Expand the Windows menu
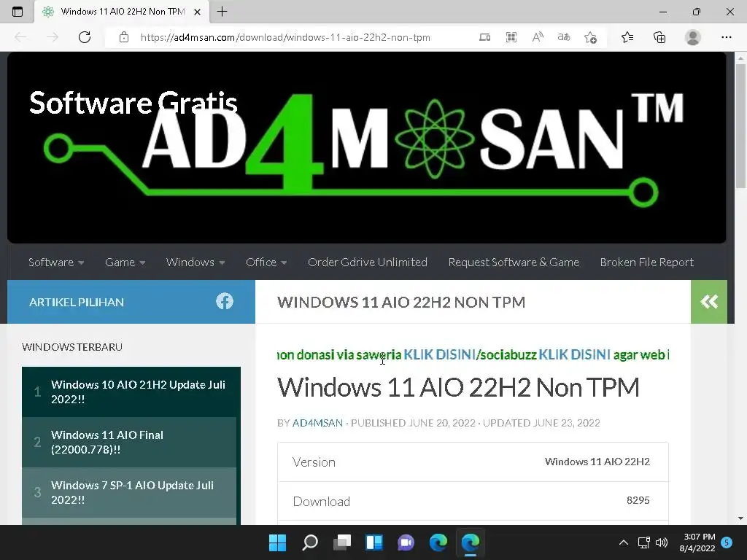Screen dimensions: 747x560 pos(196,262)
